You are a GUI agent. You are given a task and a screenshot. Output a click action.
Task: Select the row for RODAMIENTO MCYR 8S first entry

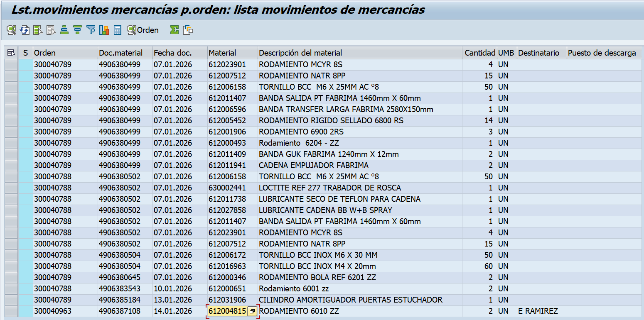[x=11, y=65]
